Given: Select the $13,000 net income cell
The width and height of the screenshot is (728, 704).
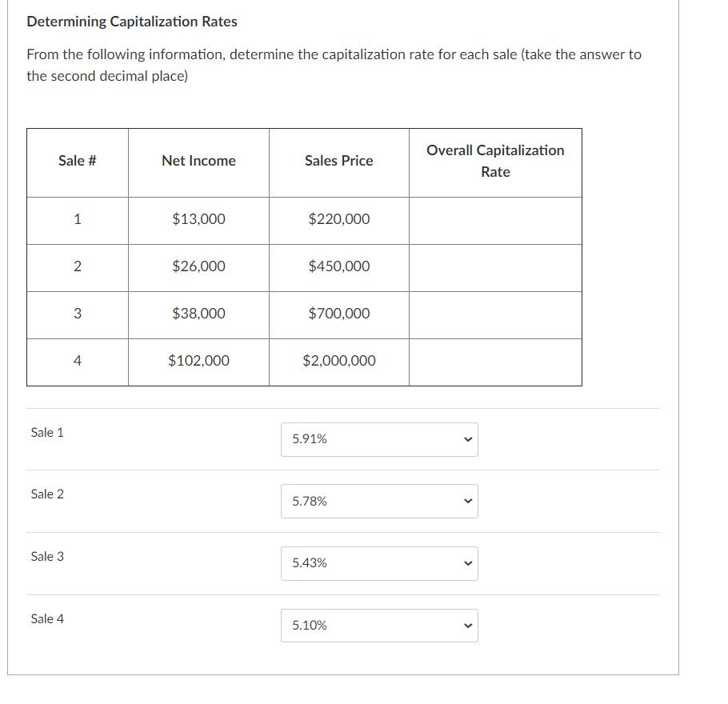Looking at the screenshot, I should [198, 218].
